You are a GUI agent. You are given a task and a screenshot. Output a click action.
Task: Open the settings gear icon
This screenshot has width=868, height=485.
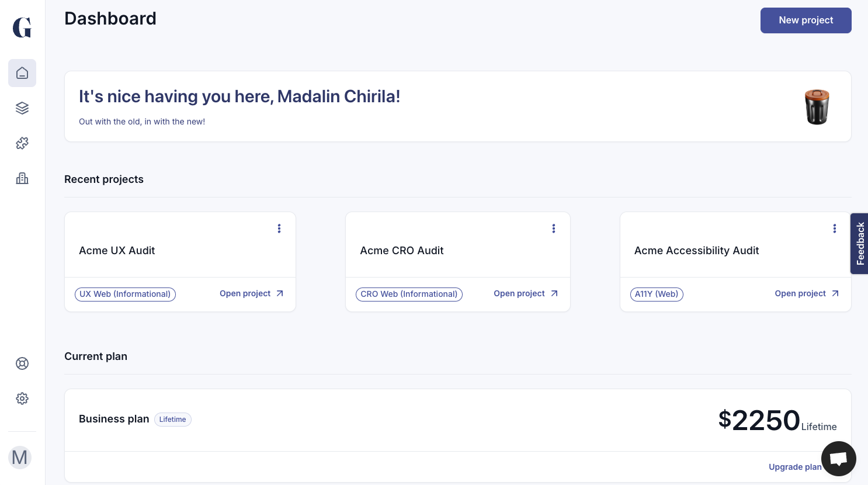[x=22, y=399]
